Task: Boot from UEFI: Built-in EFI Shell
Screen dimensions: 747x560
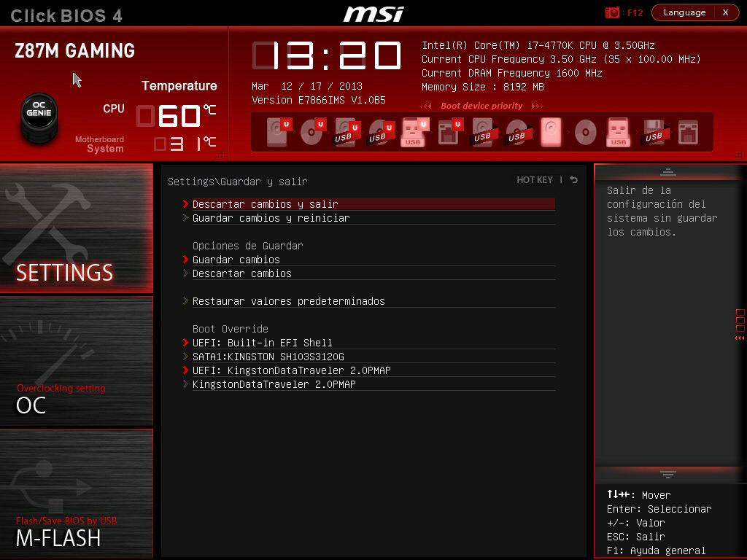Action: (368, 343)
